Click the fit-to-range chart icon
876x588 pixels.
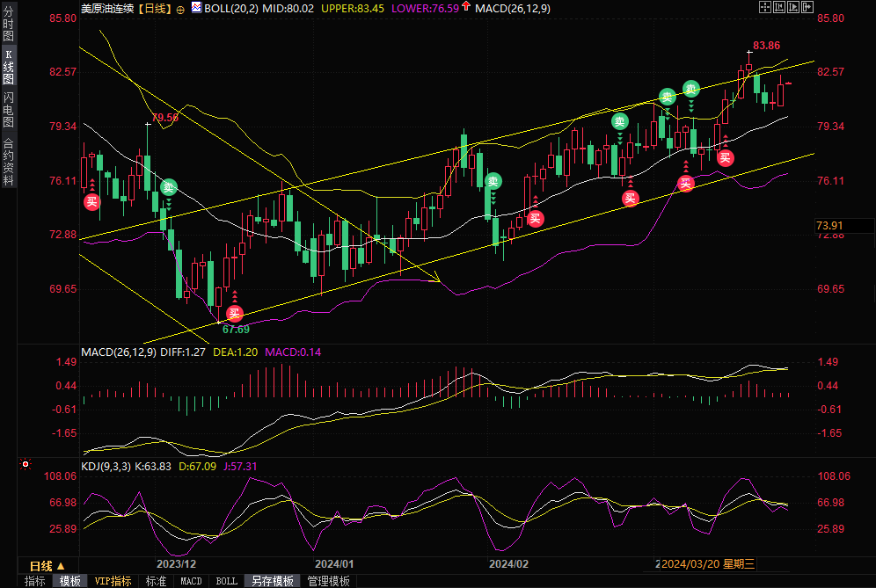coord(779,7)
